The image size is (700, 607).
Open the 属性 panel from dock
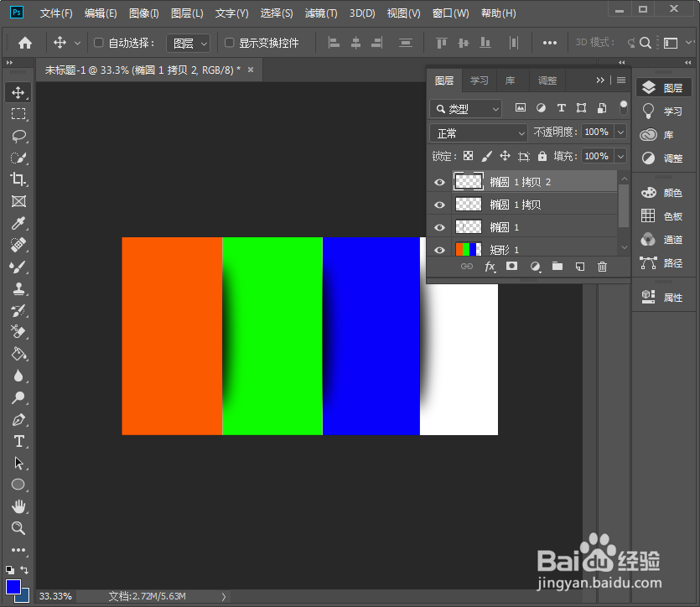[662, 298]
